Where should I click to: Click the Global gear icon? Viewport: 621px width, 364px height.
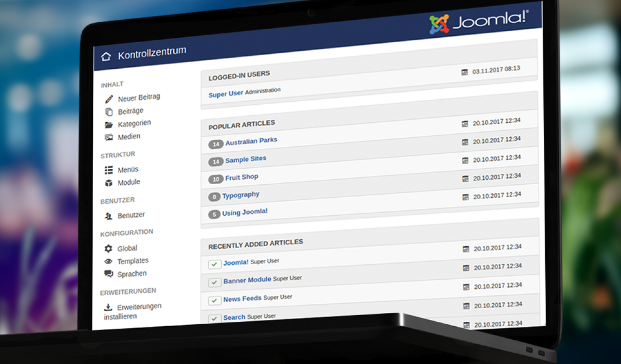(x=108, y=249)
